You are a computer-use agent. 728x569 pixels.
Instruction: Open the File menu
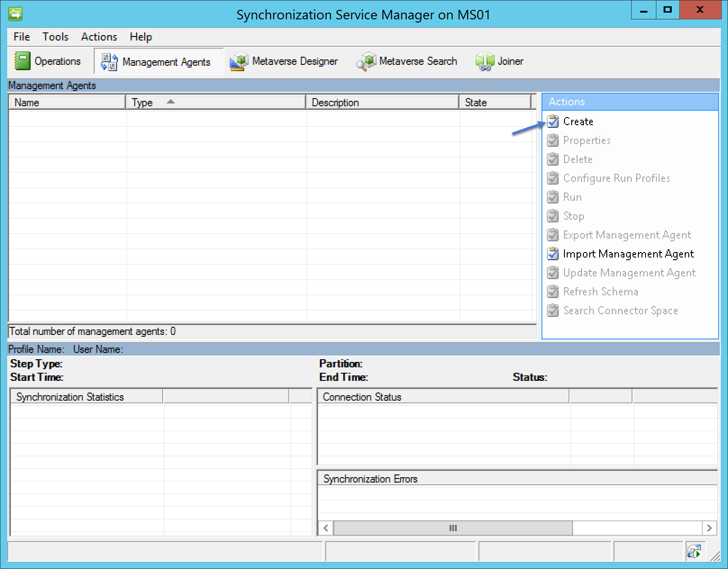click(x=22, y=37)
